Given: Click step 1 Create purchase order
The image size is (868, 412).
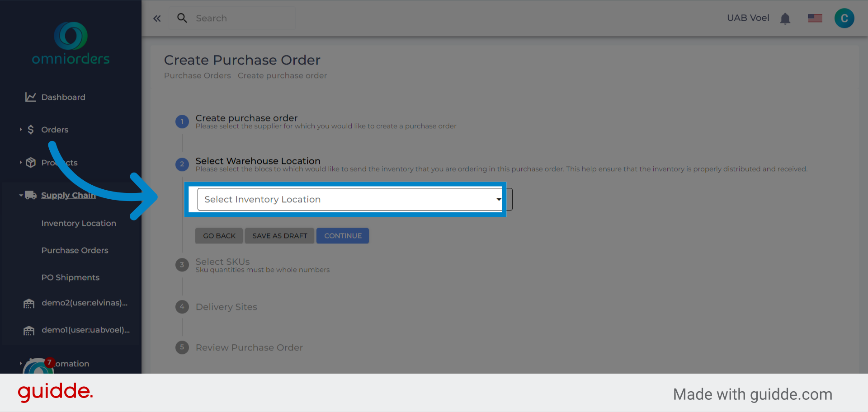Looking at the screenshot, I should point(246,118).
